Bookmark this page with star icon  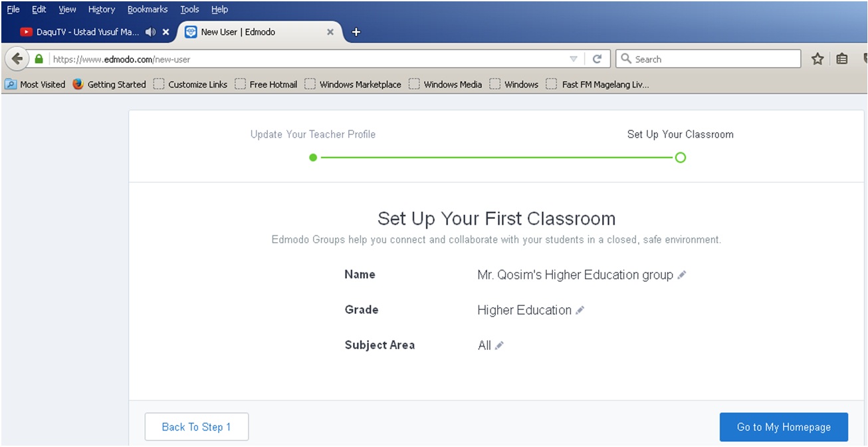pyautogui.click(x=817, y=59)
